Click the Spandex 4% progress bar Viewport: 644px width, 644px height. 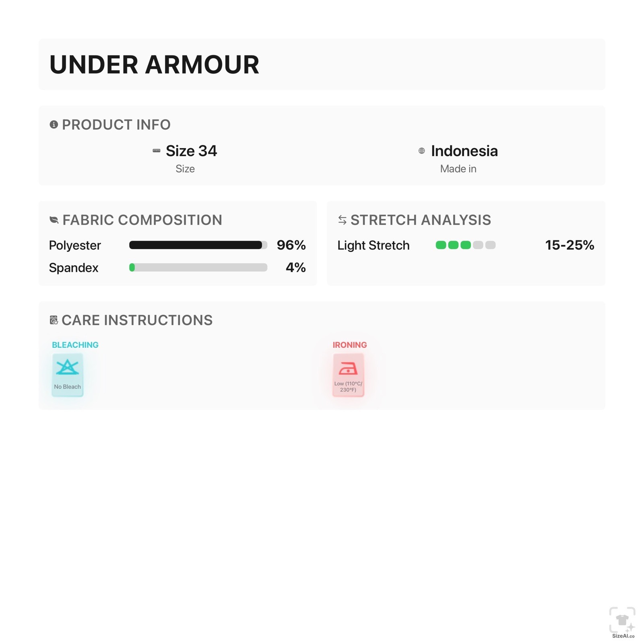point(198,268)
